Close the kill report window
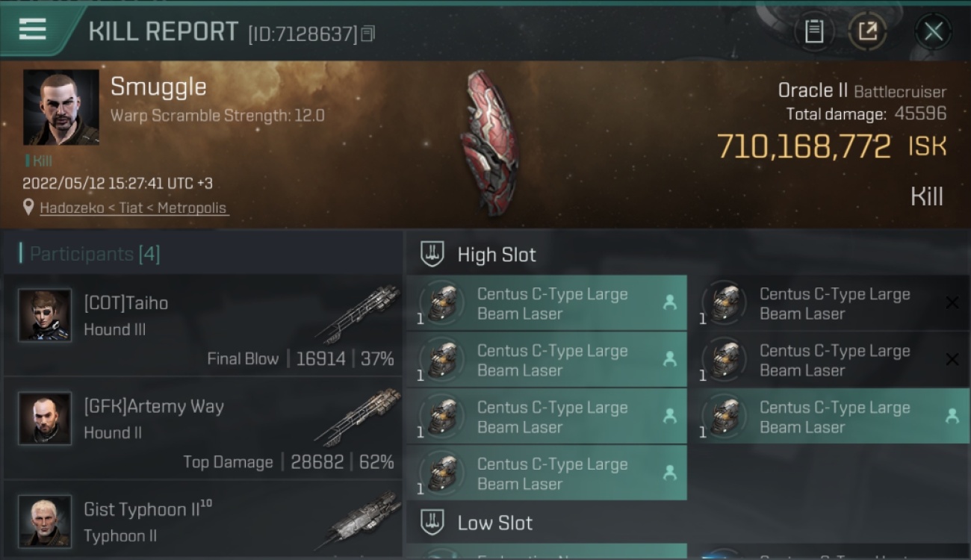Screen dimensions: 971x560 point(933,31)
